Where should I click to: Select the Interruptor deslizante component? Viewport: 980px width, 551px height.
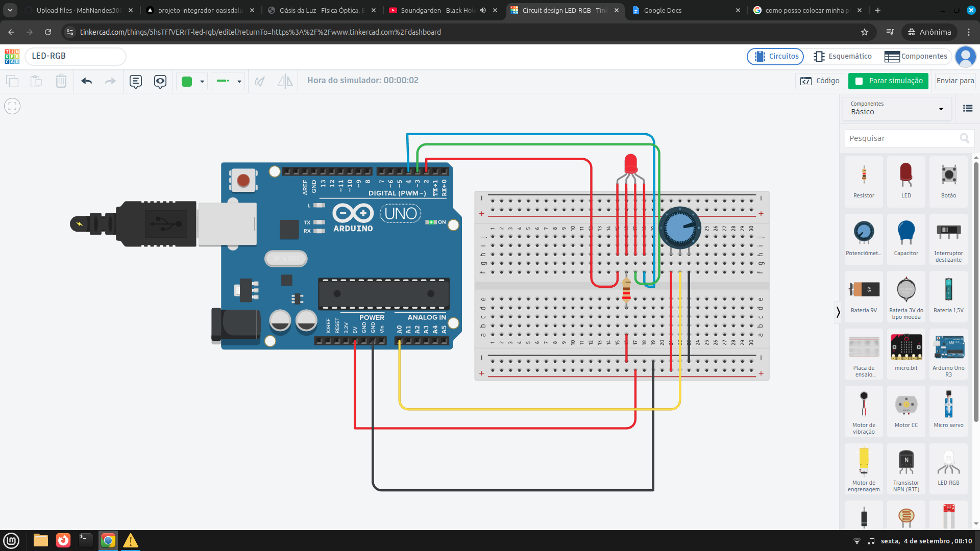point(948,239)
